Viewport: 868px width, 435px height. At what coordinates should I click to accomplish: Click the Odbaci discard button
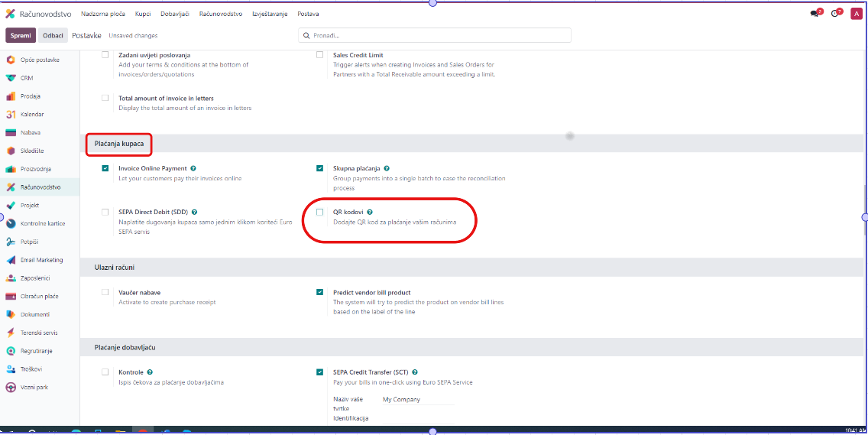53,35
